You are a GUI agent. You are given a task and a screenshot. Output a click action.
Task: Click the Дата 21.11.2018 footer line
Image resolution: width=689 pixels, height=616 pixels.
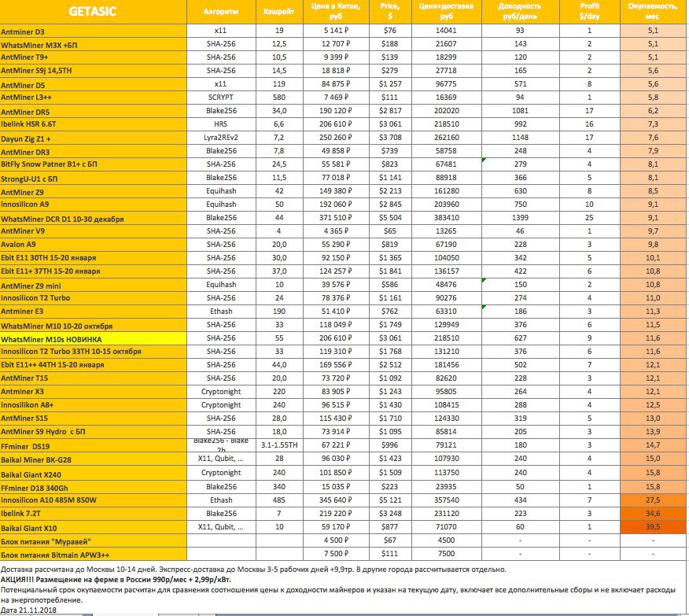point(28,610)
